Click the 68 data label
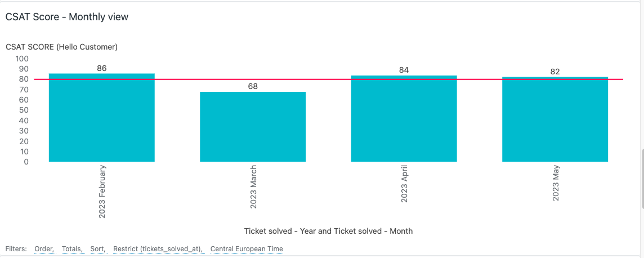644x258 pixels. pyautogui.click(x=253, y=87)
